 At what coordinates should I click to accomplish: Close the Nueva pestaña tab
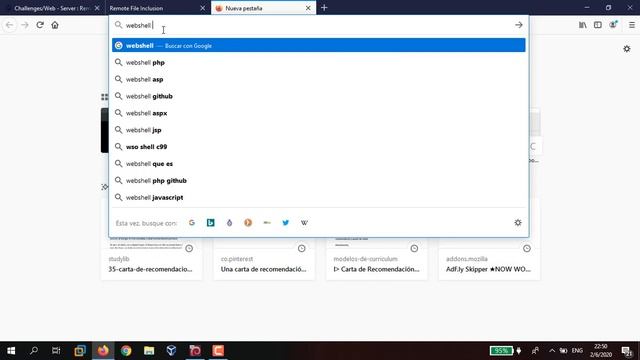308,8
